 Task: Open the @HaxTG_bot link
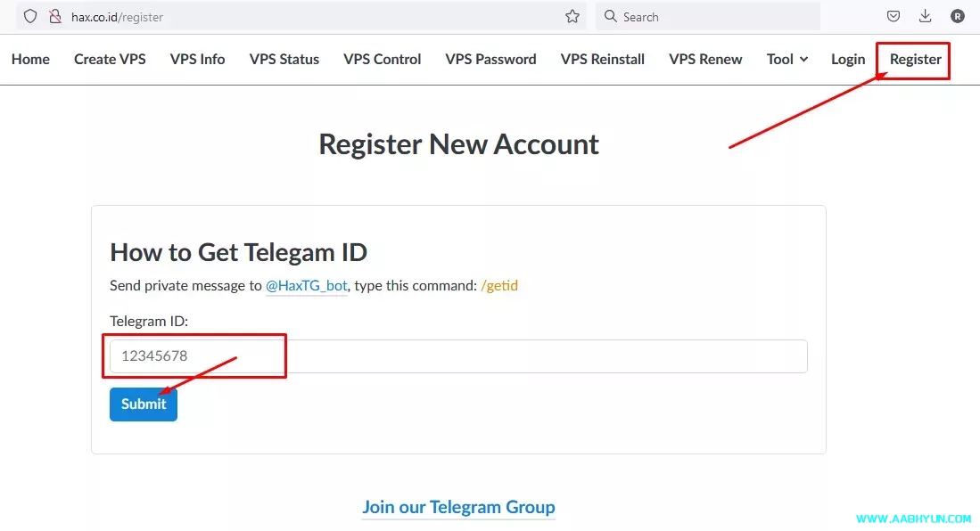[307, 286]
